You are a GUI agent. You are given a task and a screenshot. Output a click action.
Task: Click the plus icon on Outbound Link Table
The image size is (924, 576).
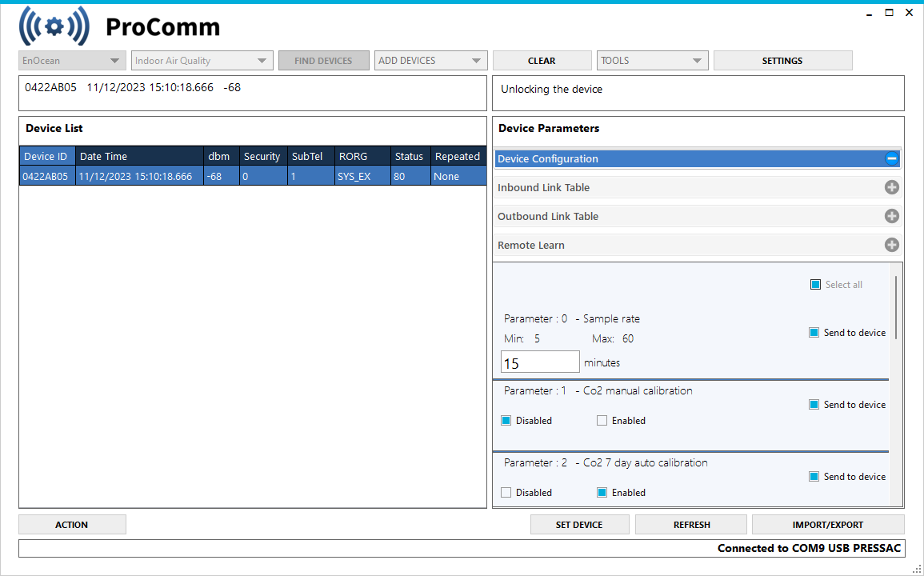click(x=891, y=216)
